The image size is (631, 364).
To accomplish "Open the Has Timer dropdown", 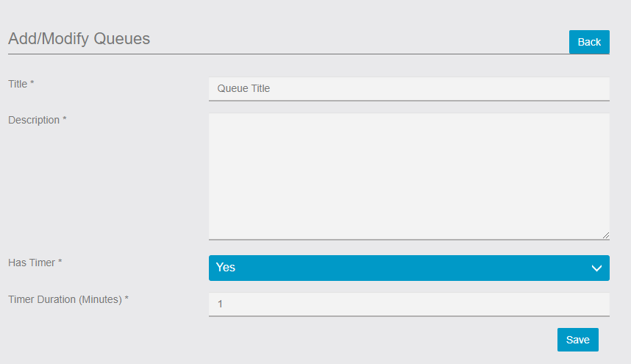I will pos(409,268).
